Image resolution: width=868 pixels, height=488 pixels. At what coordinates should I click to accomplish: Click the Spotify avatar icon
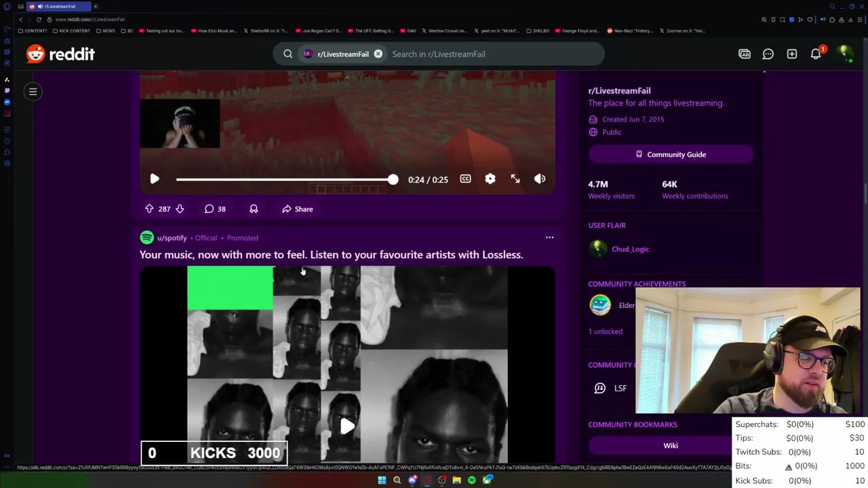pyautogui.click(x=146, y=237)
